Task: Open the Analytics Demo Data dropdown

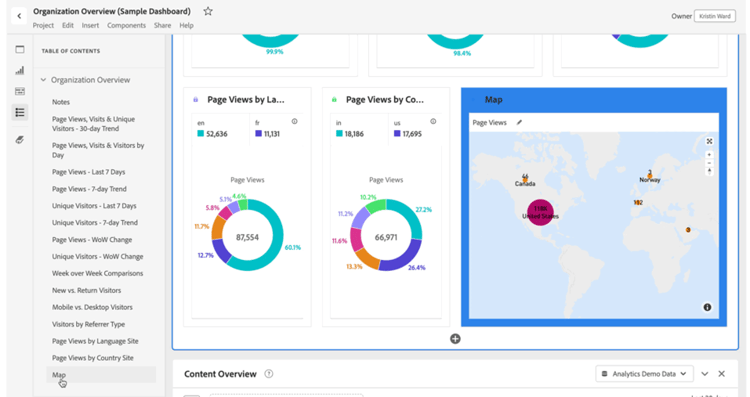Action: [644, 374]
